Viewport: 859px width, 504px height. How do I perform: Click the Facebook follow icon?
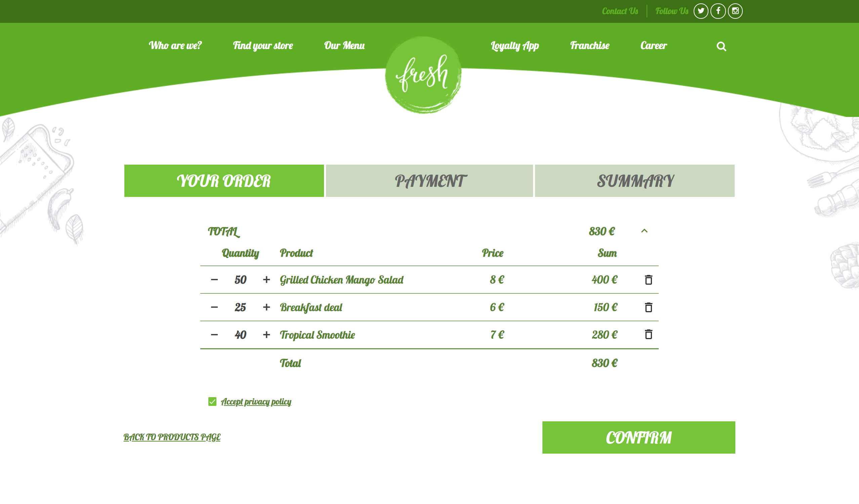pos(718,11)
